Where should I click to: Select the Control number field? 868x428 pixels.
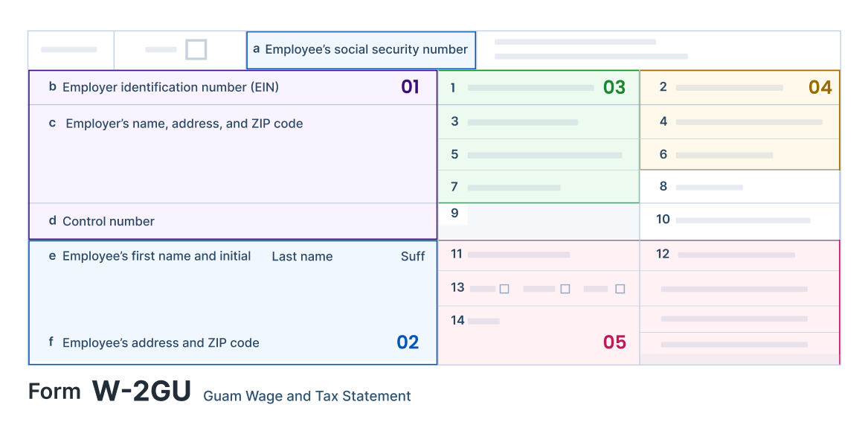[233, 221]
